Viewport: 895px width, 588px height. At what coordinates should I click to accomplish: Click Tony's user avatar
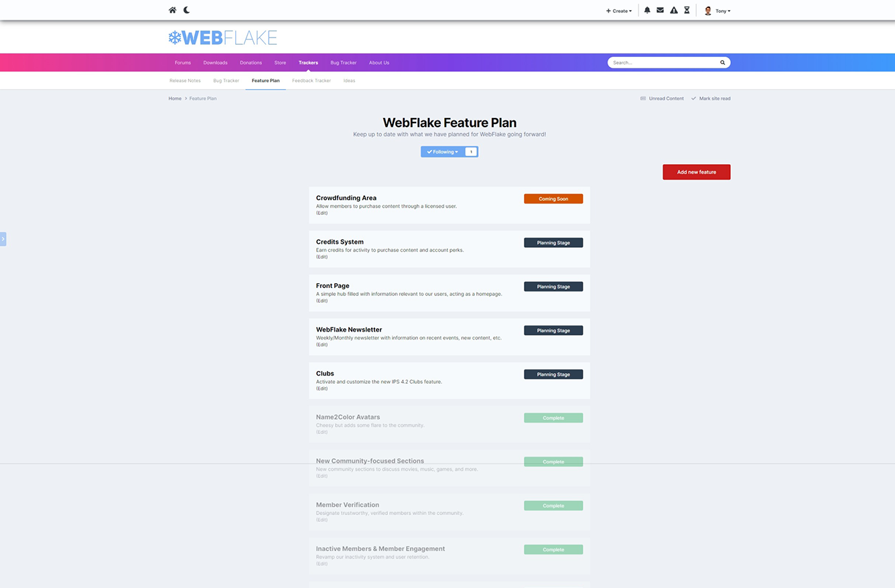point(708,11)
